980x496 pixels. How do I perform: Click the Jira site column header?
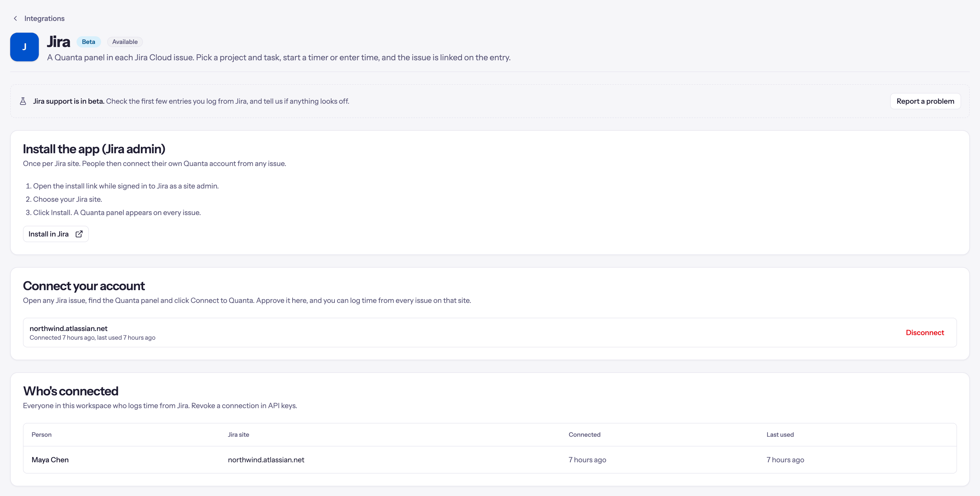click(x=239, y=435)
